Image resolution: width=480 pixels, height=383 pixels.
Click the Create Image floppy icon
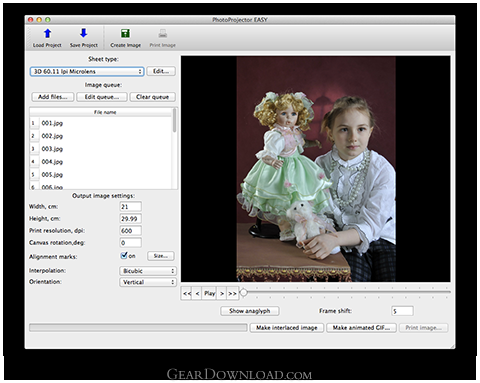125,34
